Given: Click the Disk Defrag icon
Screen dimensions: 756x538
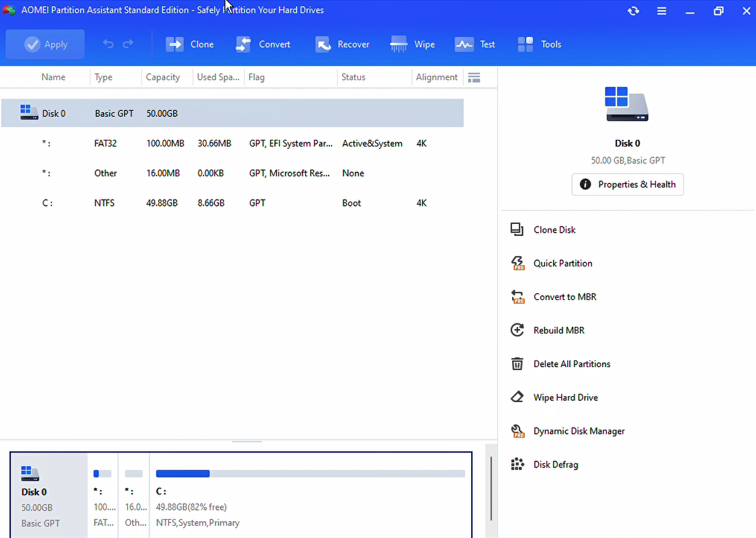Looking at the screenshot, I should (x=517, y=464).
